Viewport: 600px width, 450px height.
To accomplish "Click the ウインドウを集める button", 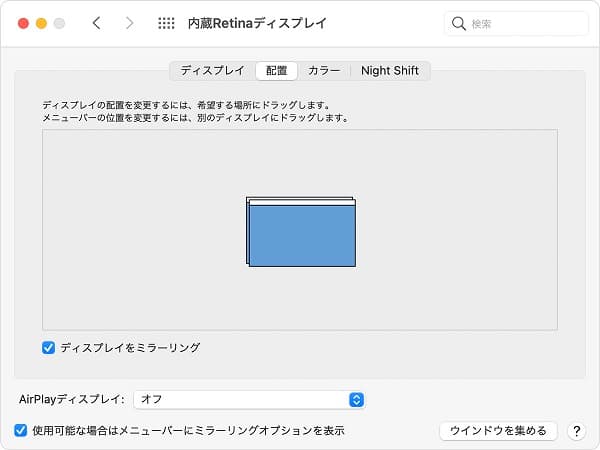I will [498, 431].
